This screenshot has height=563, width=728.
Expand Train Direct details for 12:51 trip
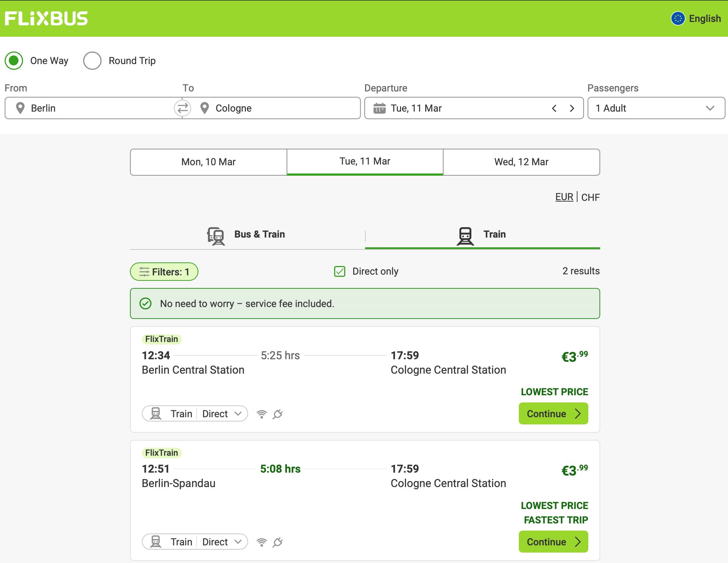(x=195, y=542)
